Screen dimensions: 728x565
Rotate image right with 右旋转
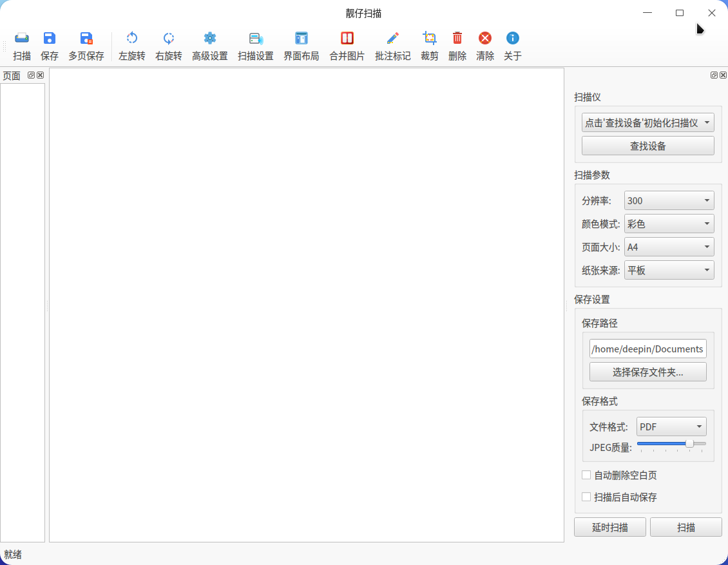tap(169, 38)
